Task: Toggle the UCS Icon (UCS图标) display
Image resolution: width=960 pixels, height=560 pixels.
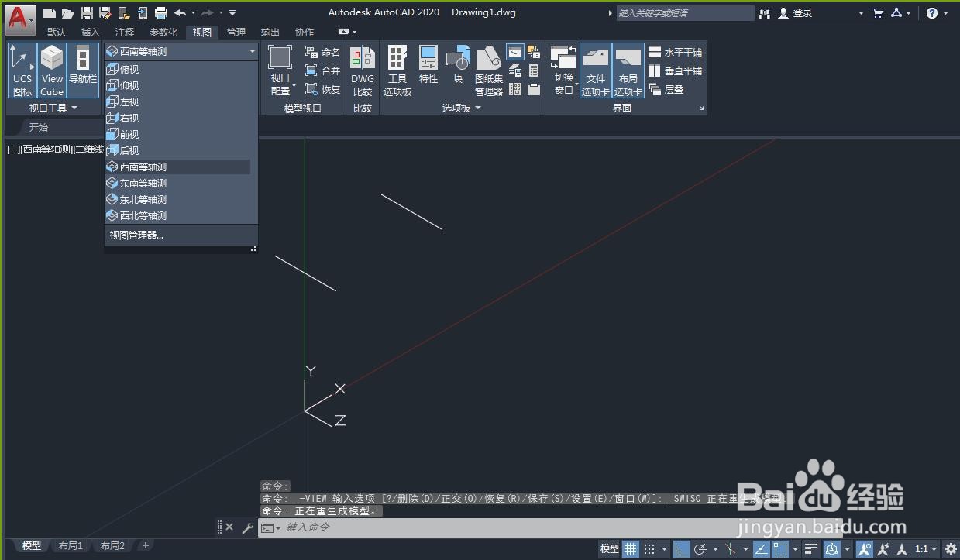Action: coord(22,70)
